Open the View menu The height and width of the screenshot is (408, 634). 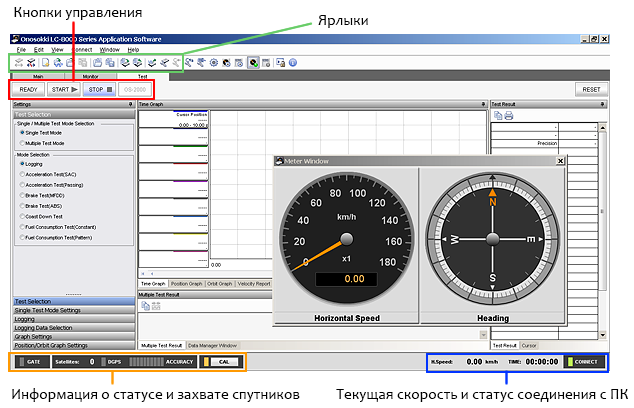pyautogui.click(x=57, y=50)
